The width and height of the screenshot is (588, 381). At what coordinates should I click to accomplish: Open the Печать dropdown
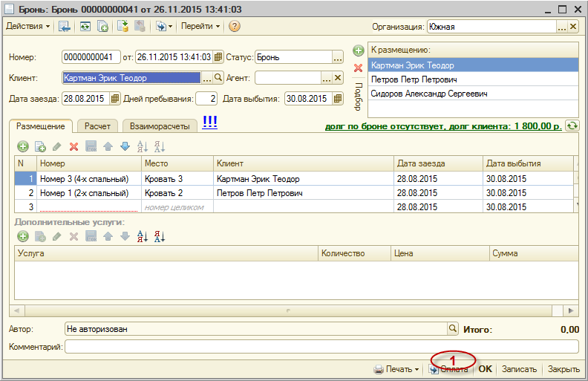point(396,369)
